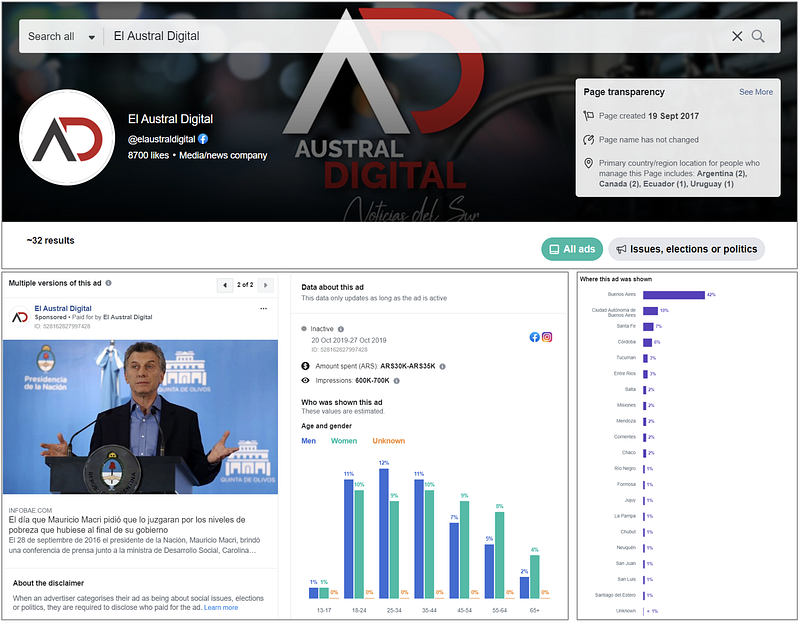Click the Page created 19 Sept 2017 text

[x=648, y=116]
